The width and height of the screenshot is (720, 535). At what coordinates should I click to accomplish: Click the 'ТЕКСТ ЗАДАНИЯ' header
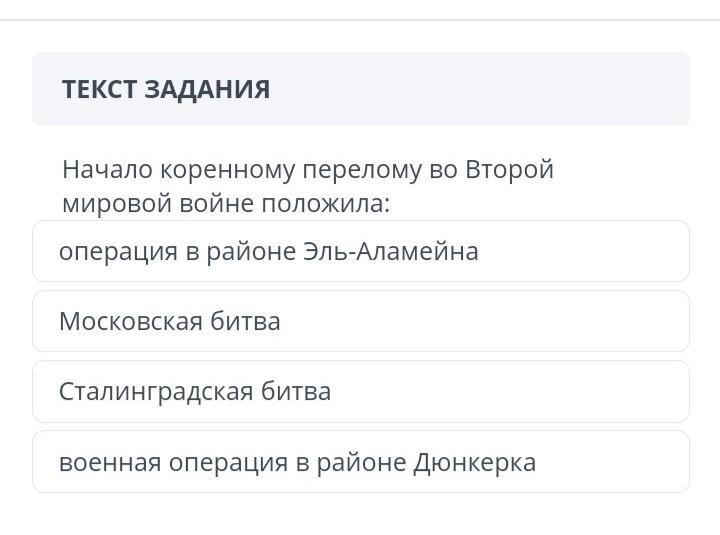click(165, 89)
